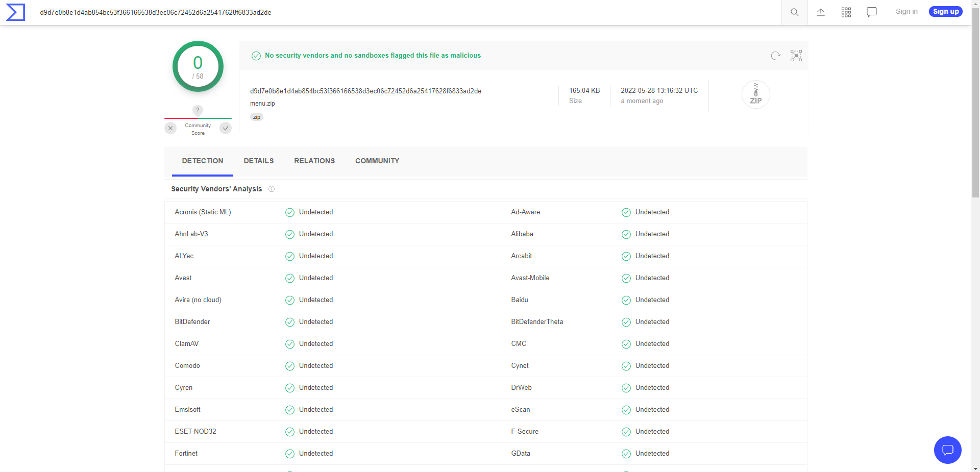Click the ZIP file type icon

(x=756, y=94)
